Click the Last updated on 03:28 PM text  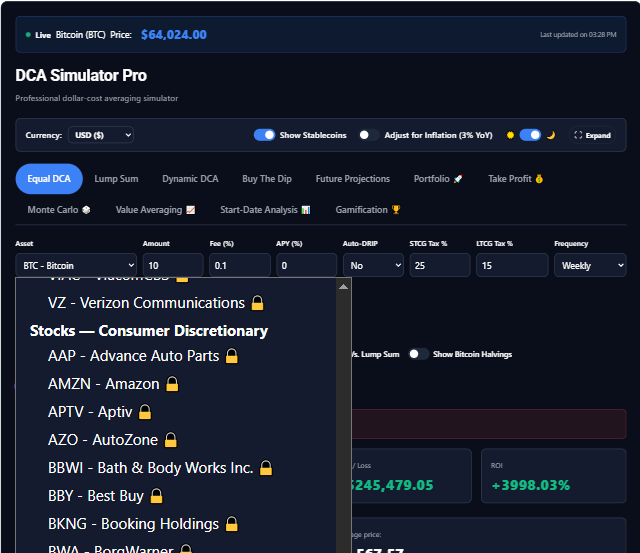pos(578,35)
